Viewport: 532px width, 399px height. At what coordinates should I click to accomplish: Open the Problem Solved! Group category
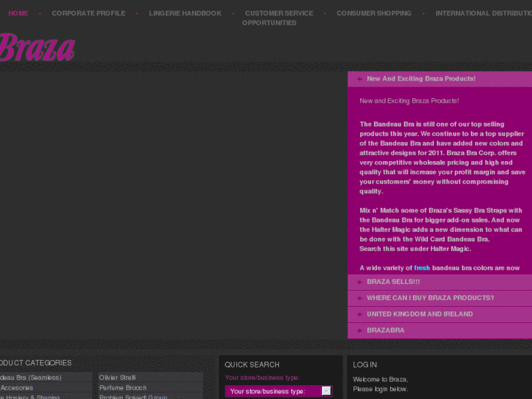coord(150,397)
